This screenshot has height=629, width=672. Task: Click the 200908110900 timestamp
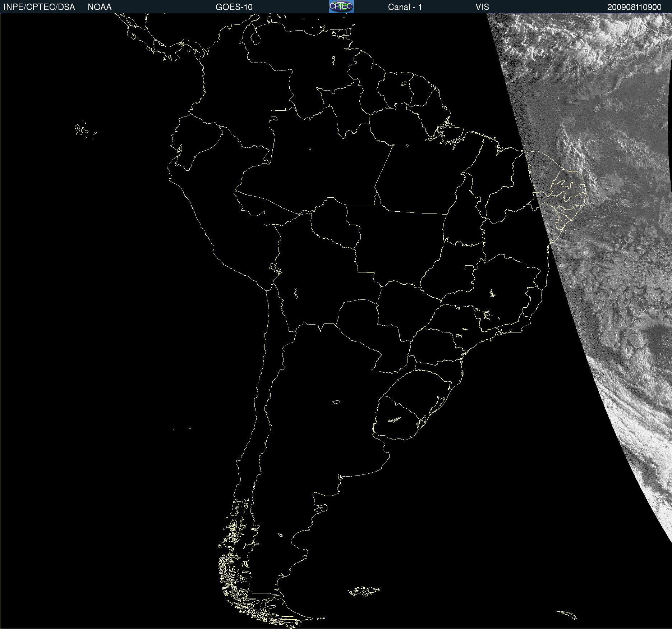tap(634, 7)
